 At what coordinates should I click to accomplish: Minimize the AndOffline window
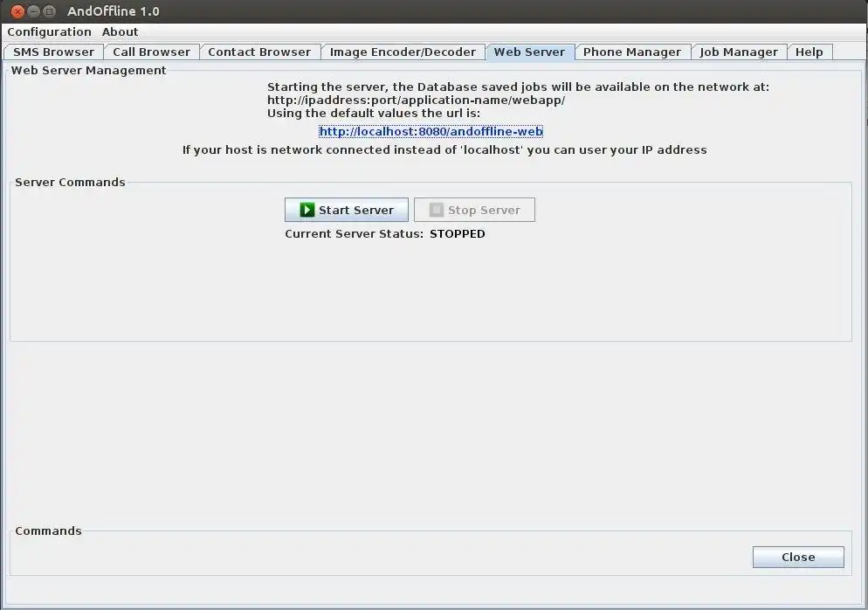tap(34, 11)
